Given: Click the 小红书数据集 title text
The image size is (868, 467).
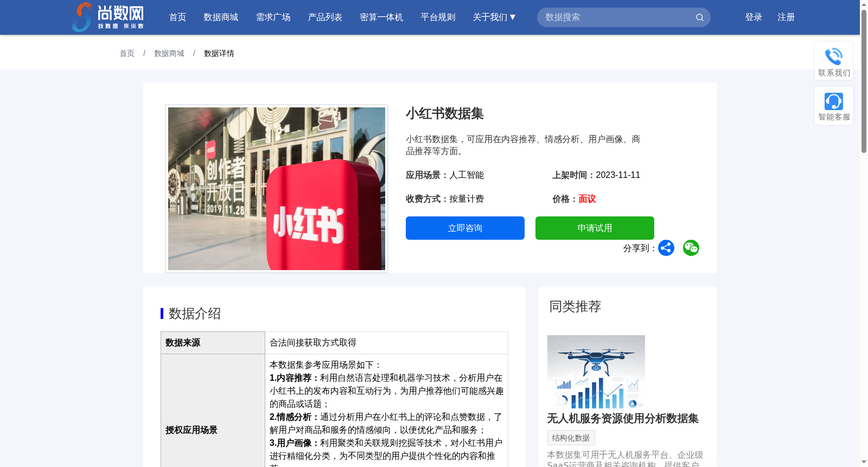Looking at the screenshot, I should [x=445, y=113].
